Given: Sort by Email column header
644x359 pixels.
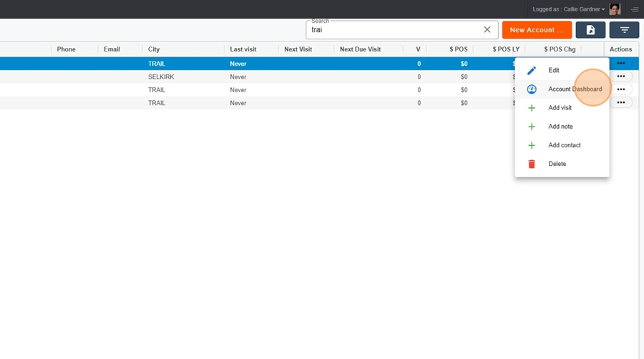Looking at the screenshot, I should click(x=112, y=49).
